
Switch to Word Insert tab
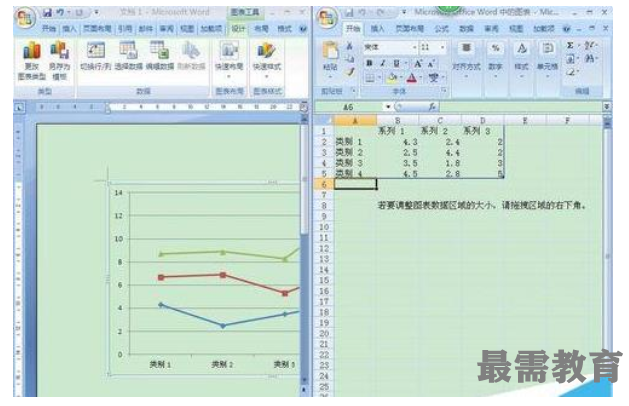pos(69,28)
